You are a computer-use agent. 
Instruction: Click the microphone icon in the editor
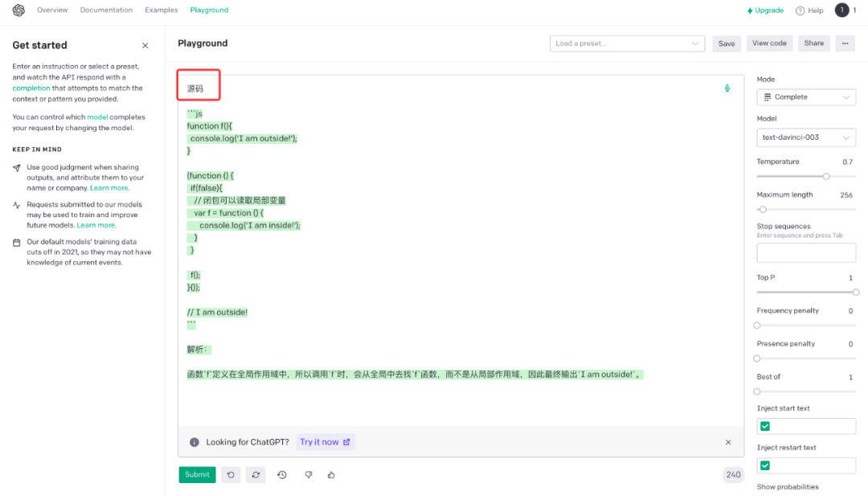pos(727,88)
